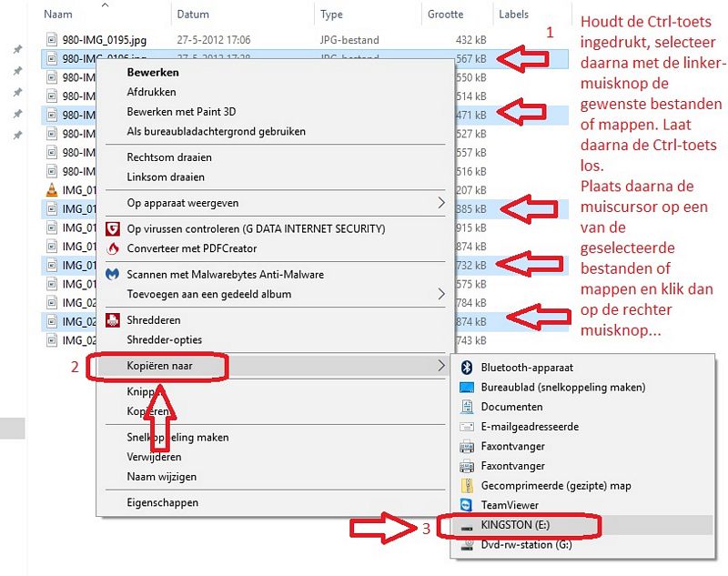
Task: Click the VLC cone file icon
Action: coord(52,190)
